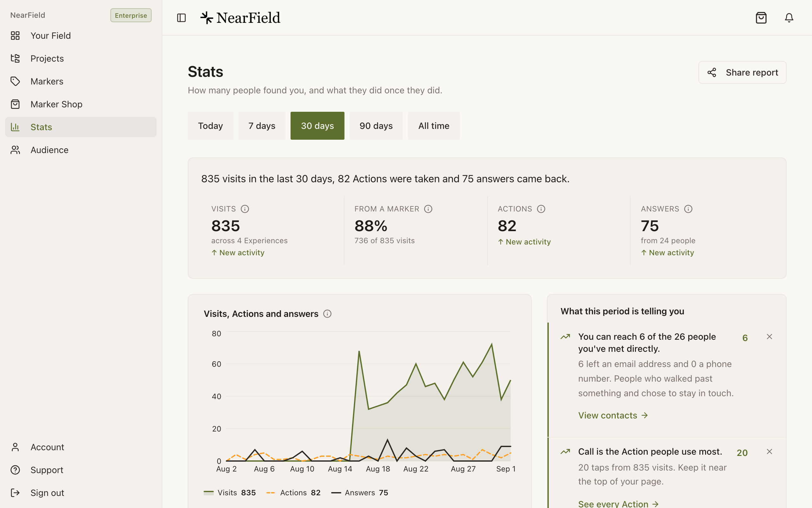This screenshot has height=508, width=812.
Task: Collapse the sidebar with the panel toggle icon
Action: click(181, 18)
